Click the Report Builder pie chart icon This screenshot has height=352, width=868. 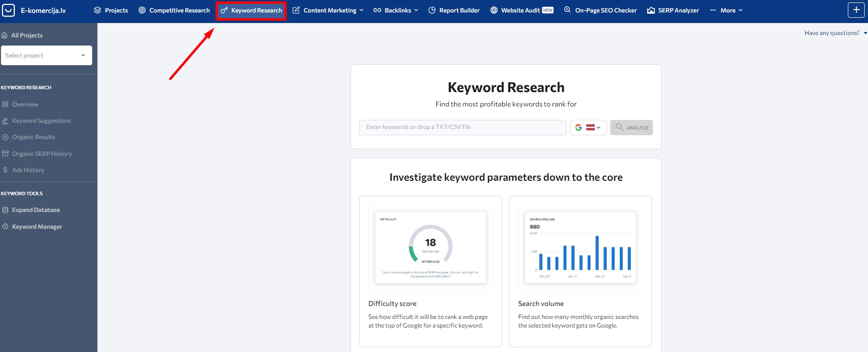[432, 10]
